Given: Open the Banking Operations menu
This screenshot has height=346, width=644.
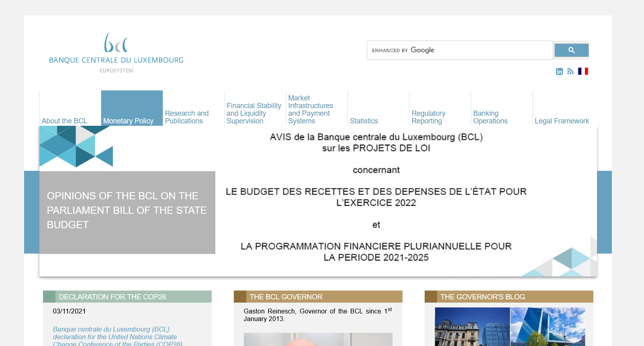Looking at the screenshot, I should click(490, 117).
